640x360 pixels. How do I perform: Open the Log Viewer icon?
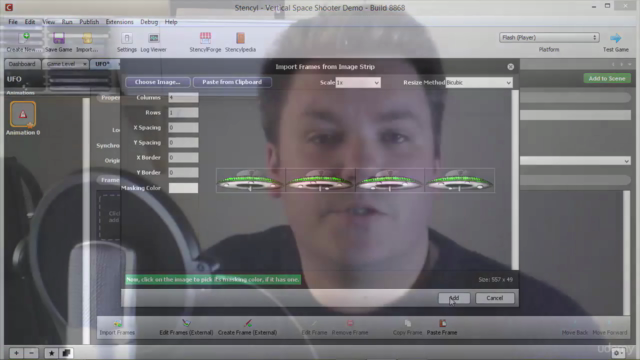point(154,38)
